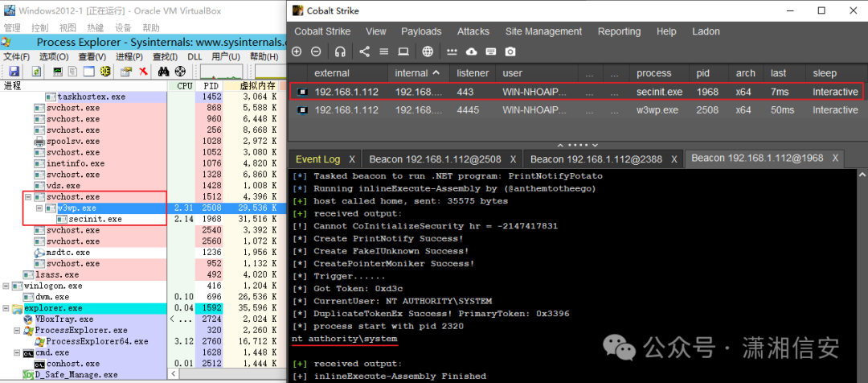Viewport: 868px width, 383px height.
Task: Open the Payloads menu
Action: tap(421, 31)
